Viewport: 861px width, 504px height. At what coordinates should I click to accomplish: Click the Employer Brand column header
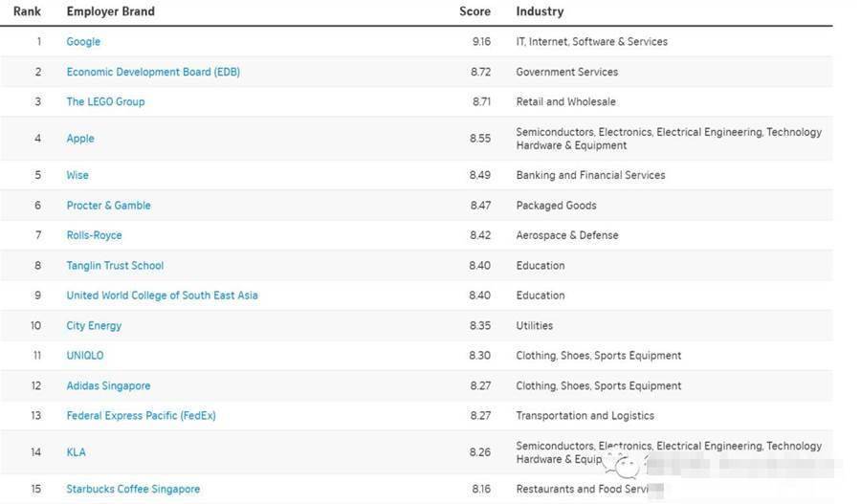tap(111, 11)
